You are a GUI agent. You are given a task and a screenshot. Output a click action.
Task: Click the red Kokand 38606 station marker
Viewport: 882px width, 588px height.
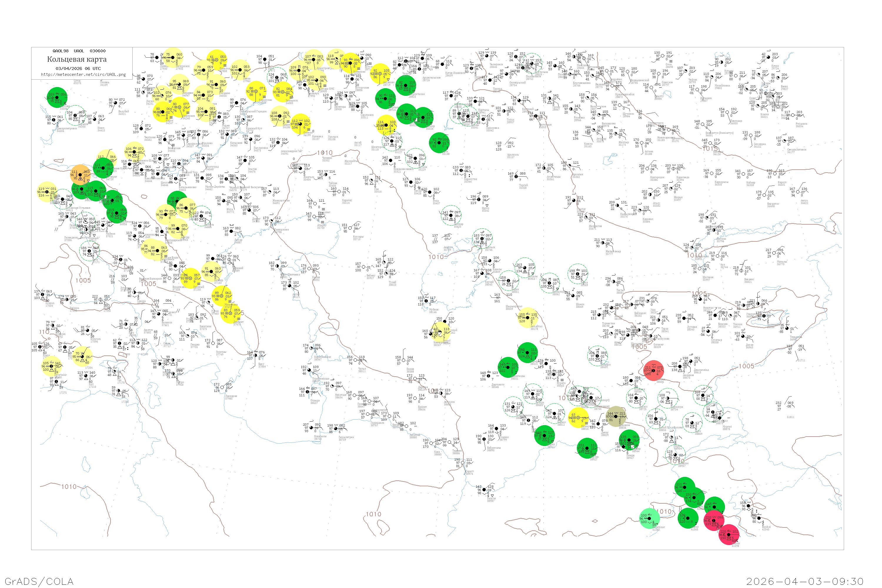[x=654, y=370]
